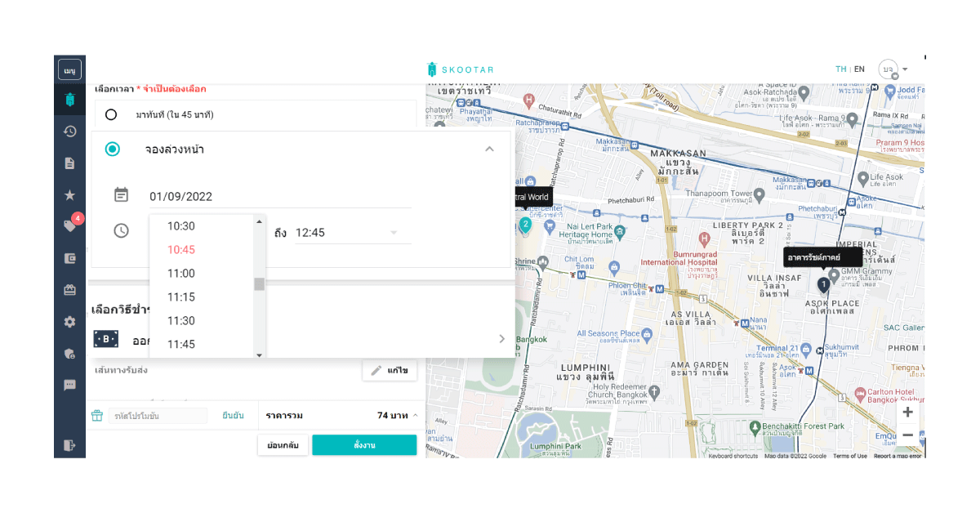Viewport: 980px width, 513px height.
Task: Open the document icon in sidebar
Action: 70,163
